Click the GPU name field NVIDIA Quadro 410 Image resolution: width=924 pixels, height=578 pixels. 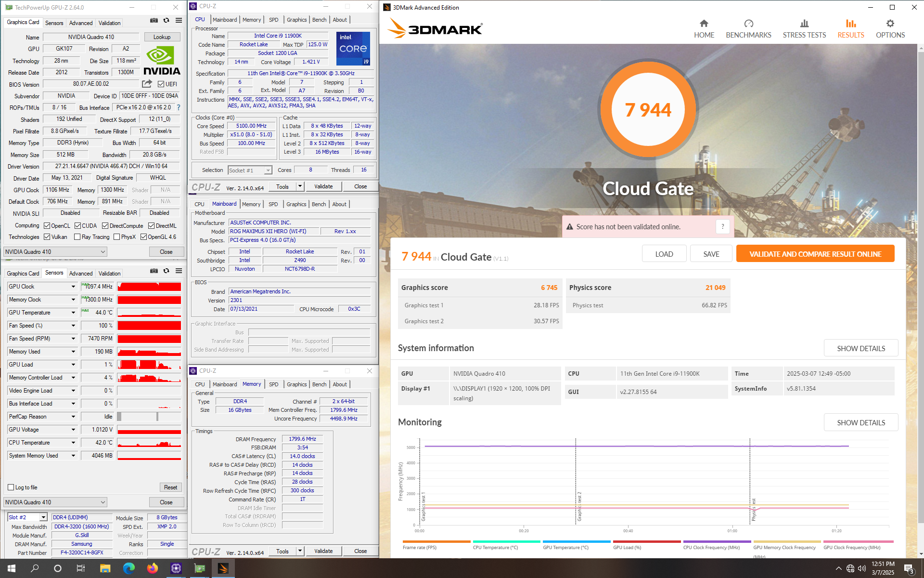click(91, 37)
